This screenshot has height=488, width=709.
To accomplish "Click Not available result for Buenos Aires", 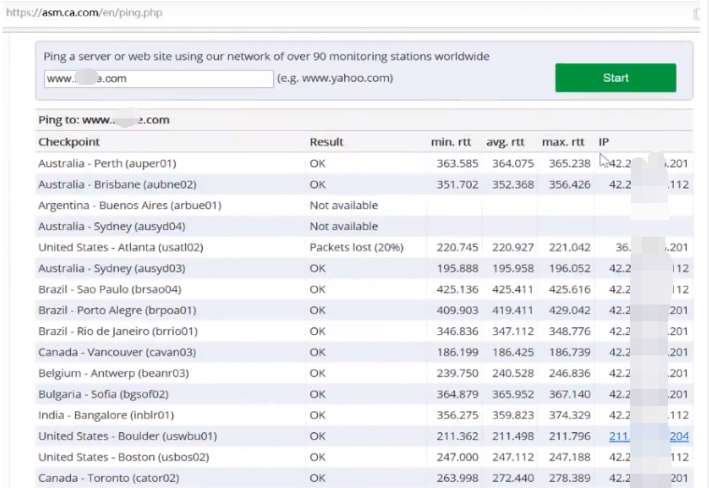I will [344, 205].
